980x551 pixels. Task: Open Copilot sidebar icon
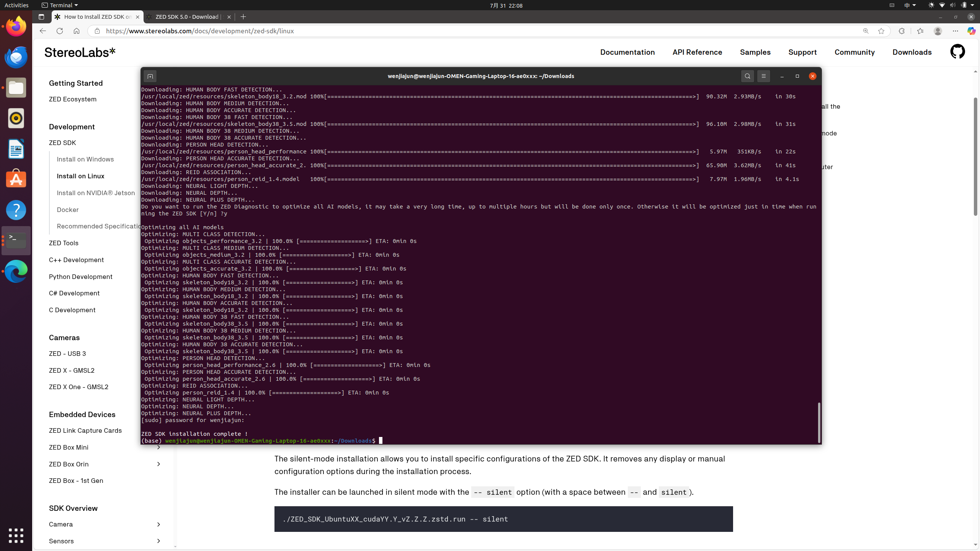[x=971, y=31]
